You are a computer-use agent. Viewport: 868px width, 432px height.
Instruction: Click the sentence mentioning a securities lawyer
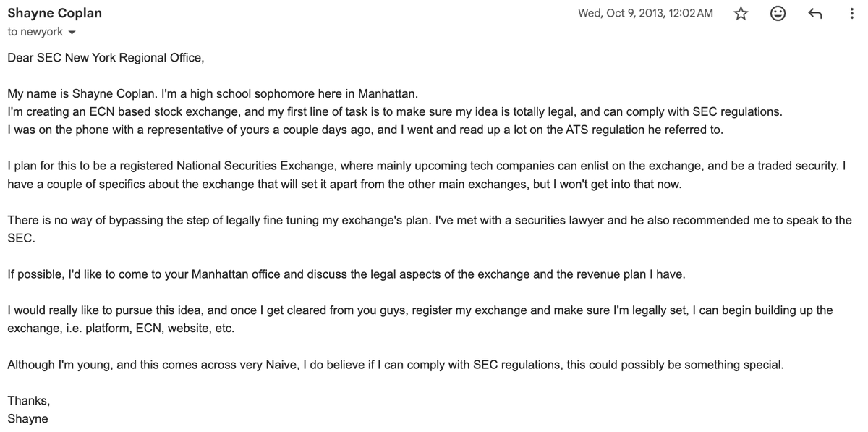pyautogui.click(x=430, y=229)
